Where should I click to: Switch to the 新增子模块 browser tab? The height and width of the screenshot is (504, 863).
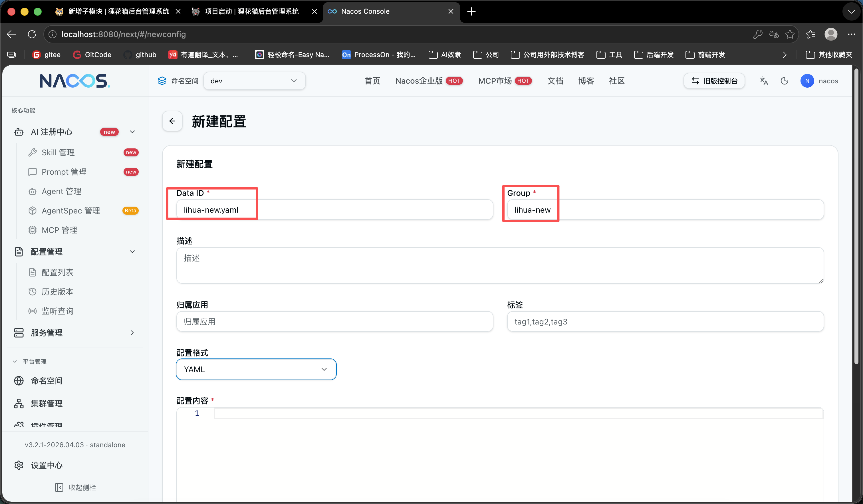point(118,11)
